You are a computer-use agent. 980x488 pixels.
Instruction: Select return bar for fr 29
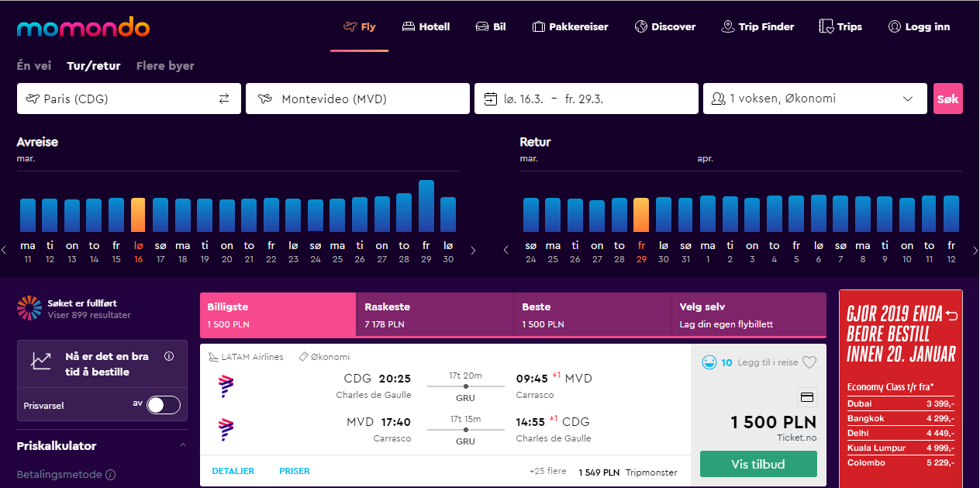click(x=641, y=215)
